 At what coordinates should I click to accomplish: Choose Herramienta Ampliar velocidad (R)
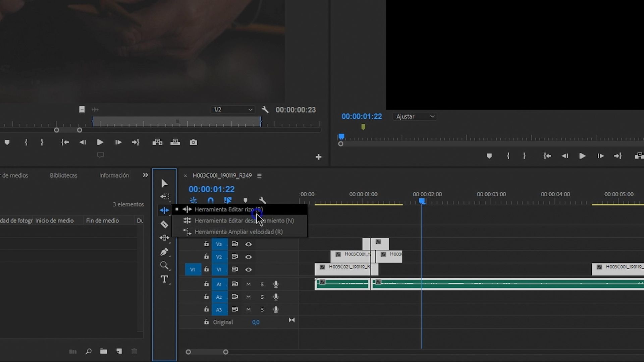click(x=238, y=232)
